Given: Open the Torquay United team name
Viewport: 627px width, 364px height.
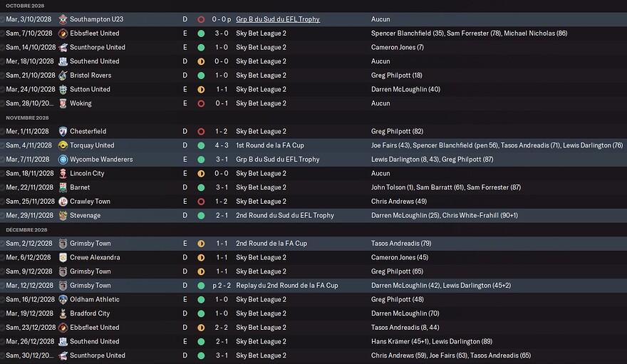Looking at the screenshot, I should pyautogui.click(x=92, y=145).
